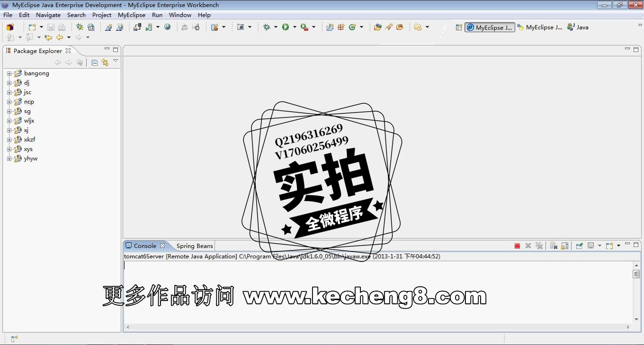Screen dimensions: 644x345
Task: Select the xys project in Package Explorer
Action: pyautogui.click(x=28, y=149)
